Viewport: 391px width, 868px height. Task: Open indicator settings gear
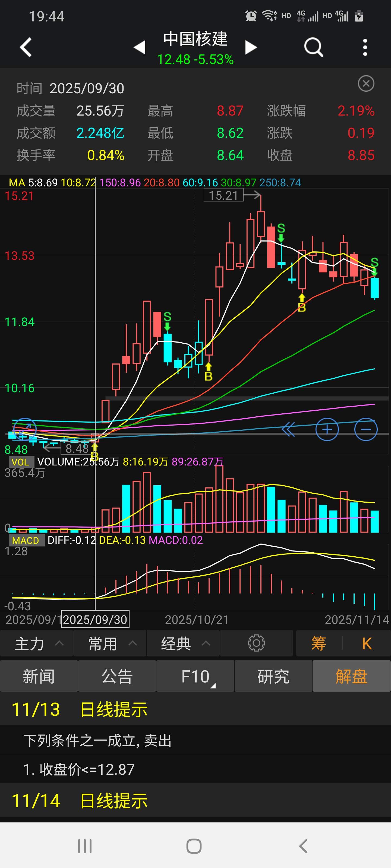tap(256, 643)
